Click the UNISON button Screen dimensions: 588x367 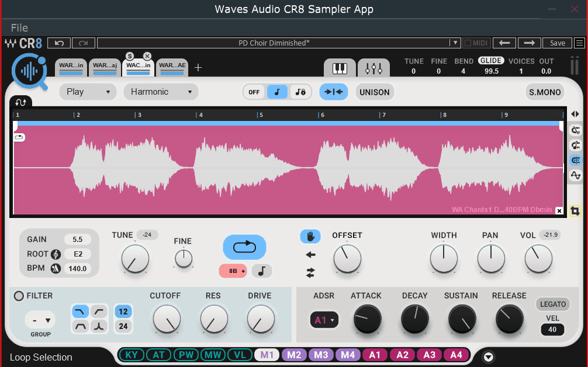375,92
